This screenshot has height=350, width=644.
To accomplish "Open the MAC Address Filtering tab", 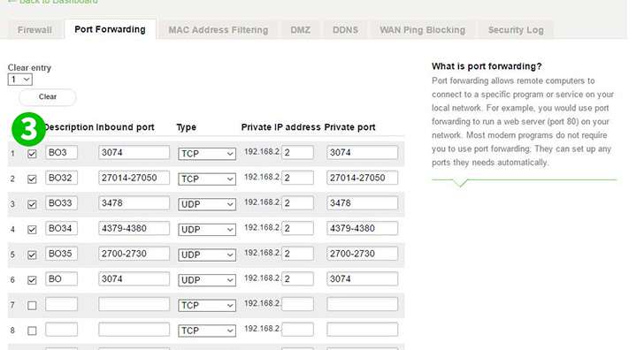I will pos(218,30).
